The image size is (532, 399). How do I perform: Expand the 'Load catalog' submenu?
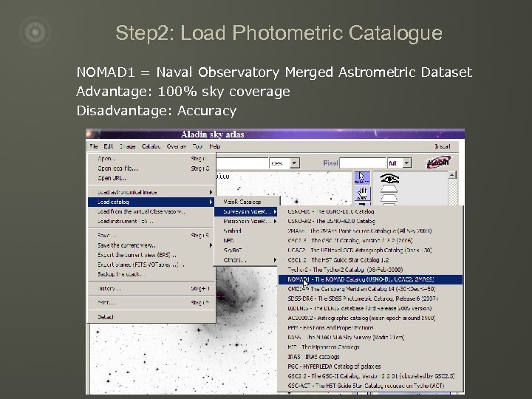pyautogui.click(x=151, y=202)
